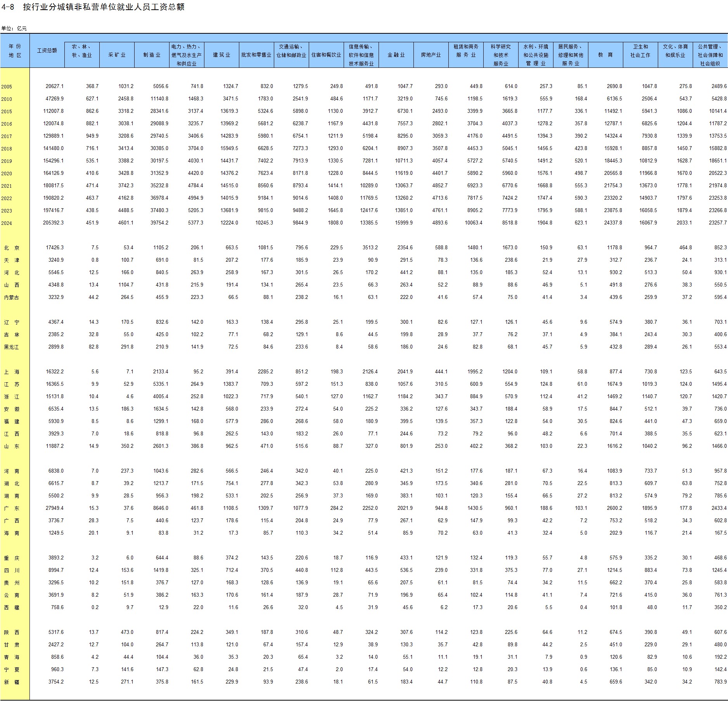Click the 卫生和社会工作 column header
This screenshot has width=728, height=713.
click(640, 51)
